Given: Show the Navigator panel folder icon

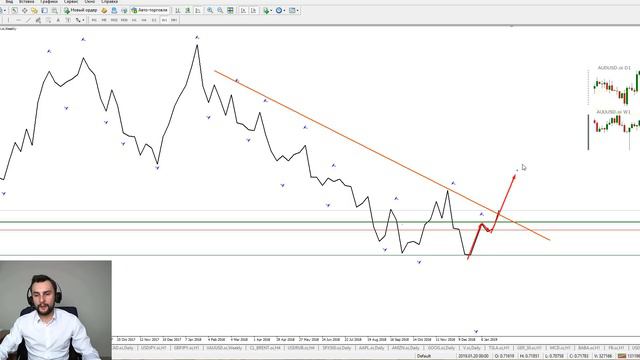Looking at the screenshot, I should (34, 10).
